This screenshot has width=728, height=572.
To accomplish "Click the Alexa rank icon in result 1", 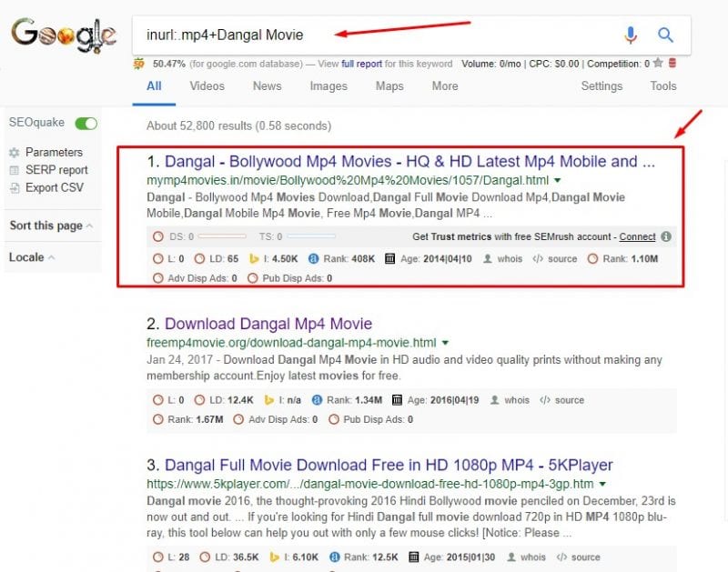I will (313, 259).
